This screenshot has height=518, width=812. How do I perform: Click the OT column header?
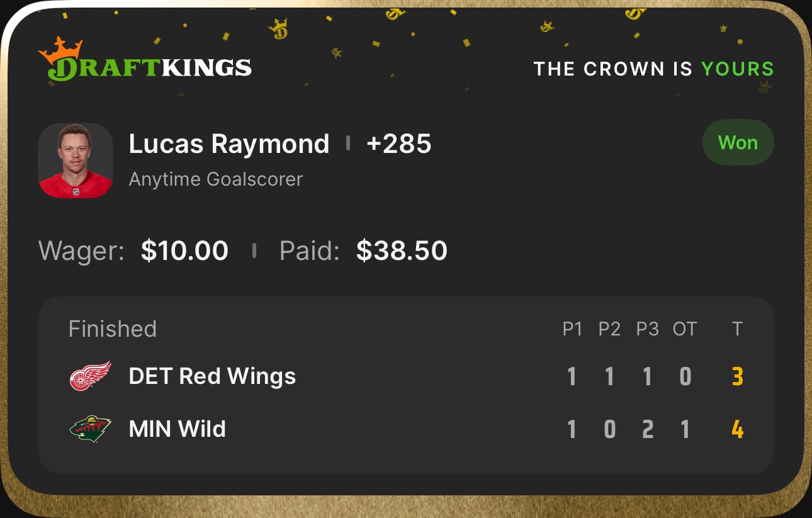pos(685,329)
